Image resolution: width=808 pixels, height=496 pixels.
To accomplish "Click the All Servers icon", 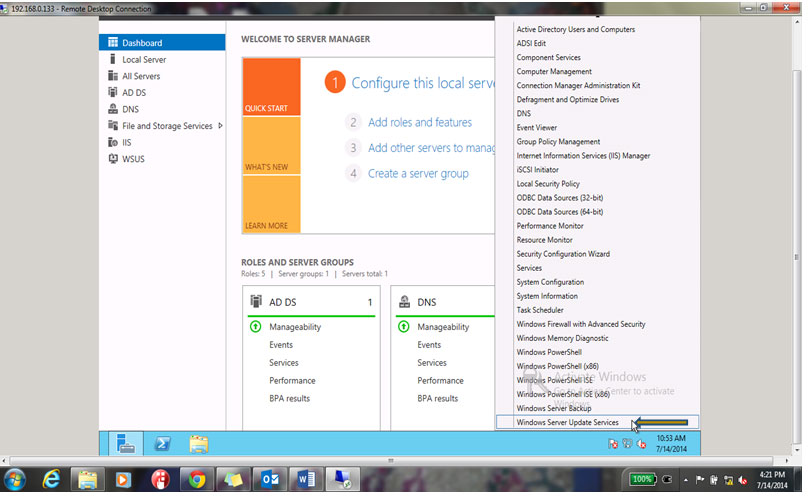I will pos(113,76).
